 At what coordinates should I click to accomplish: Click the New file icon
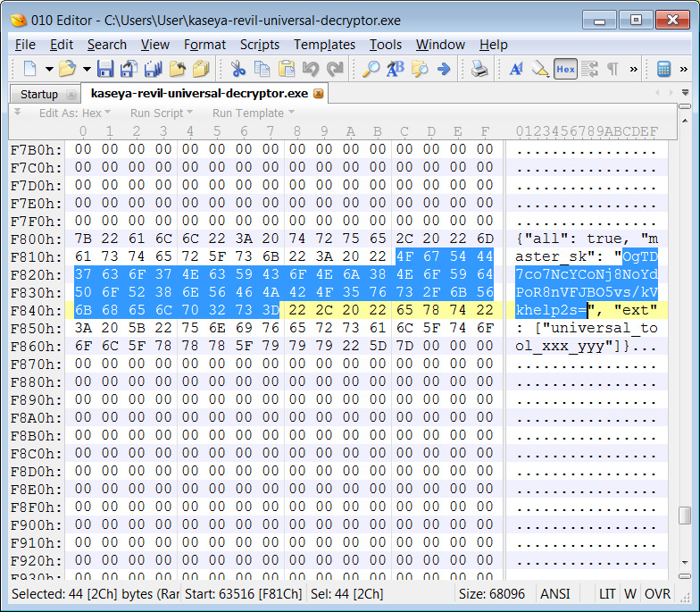(x=30, y=69)
